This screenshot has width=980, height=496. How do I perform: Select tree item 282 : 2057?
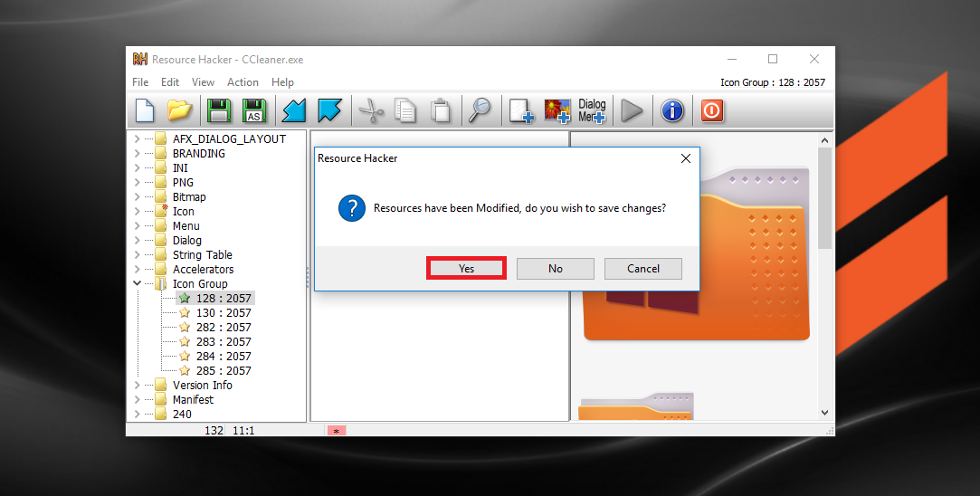tap(215, 327)
